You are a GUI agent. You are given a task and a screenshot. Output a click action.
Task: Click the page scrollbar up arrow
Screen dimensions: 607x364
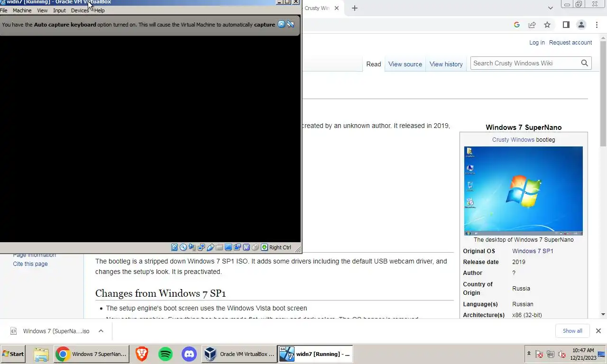[603, 37]
